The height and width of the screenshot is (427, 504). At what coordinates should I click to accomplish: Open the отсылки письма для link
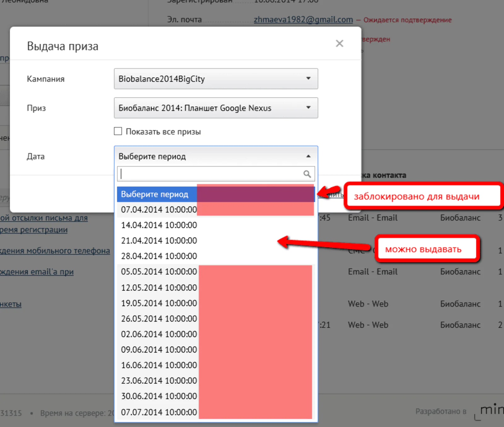44,218
